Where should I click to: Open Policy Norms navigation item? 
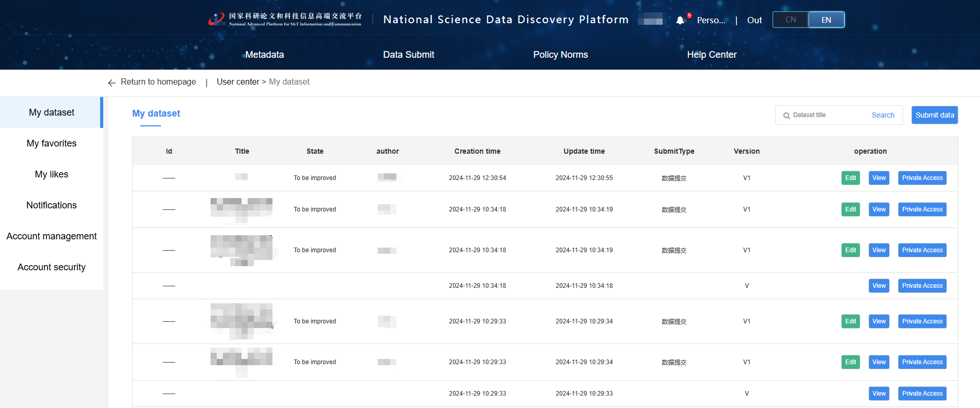[x=560, y=55]
